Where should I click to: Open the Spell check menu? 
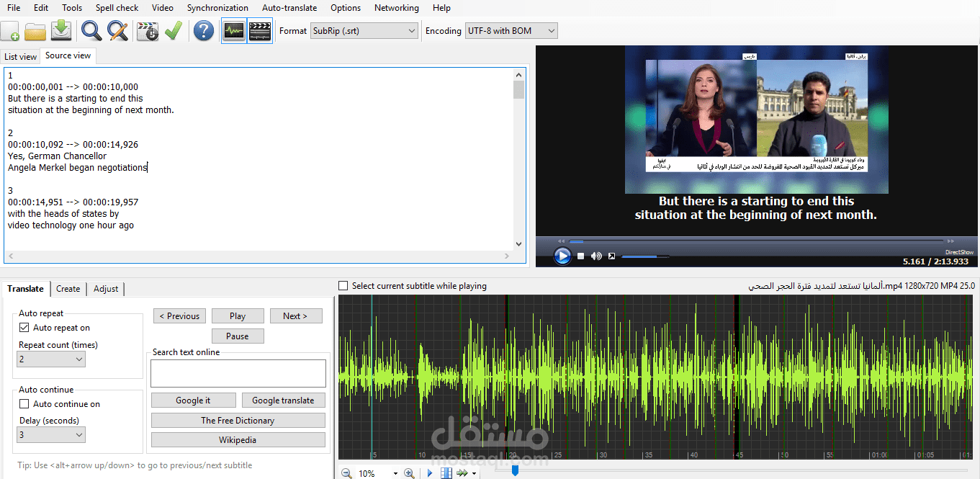tap(117, 8)
